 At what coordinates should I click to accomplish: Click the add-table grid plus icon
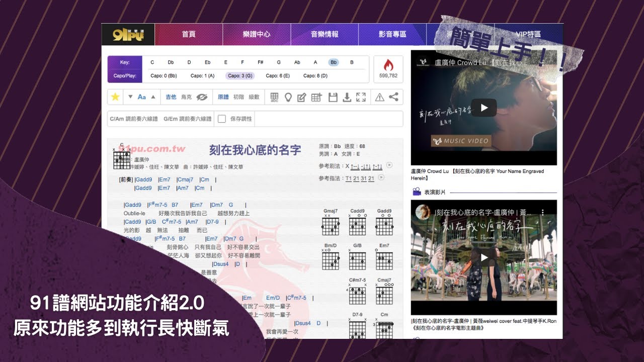(316, 97)
